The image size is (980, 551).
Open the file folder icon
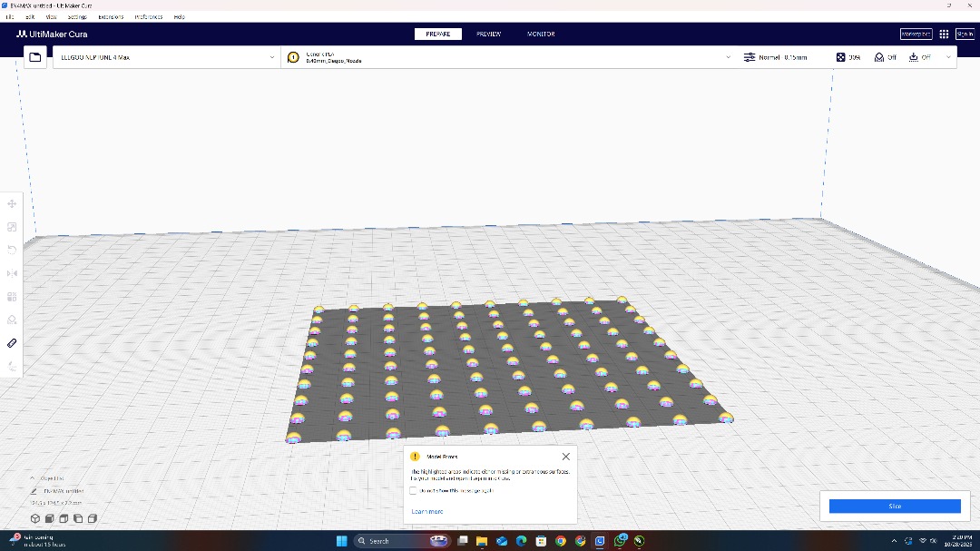[35, 57]
